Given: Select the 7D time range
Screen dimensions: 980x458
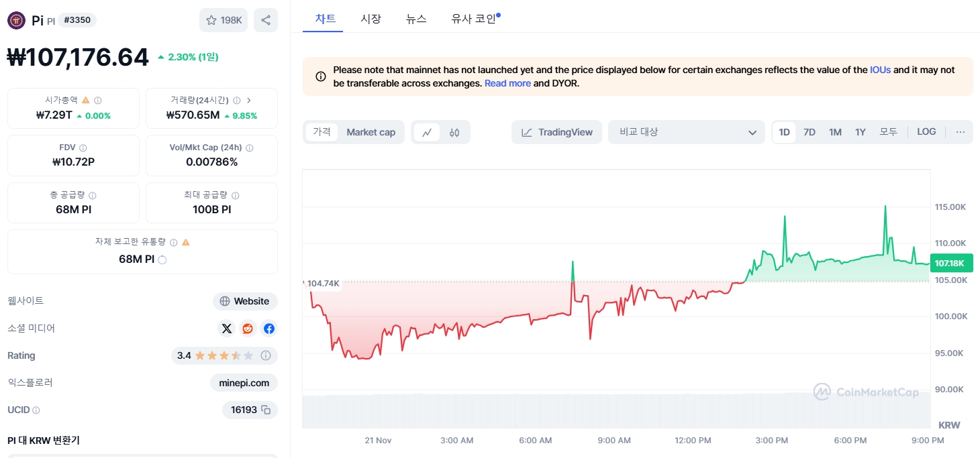Looking at the screenshot, I should tap(810, 132).
